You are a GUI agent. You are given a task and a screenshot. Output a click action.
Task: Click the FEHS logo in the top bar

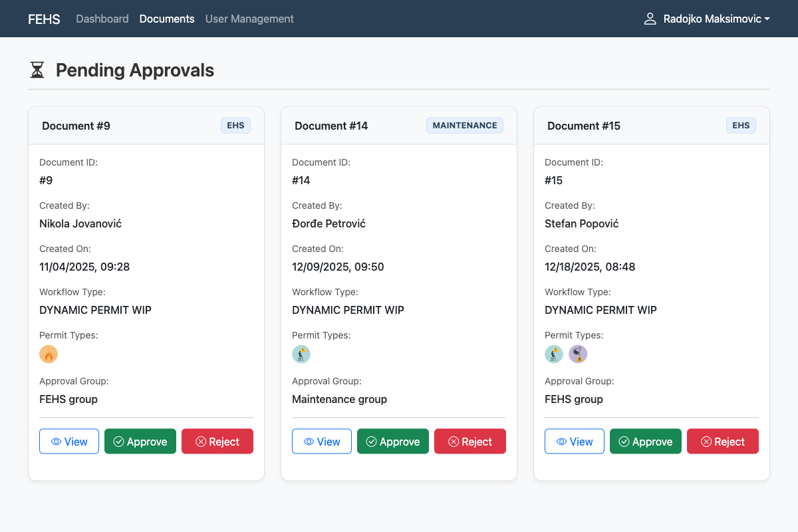click(x=44, y=19)
